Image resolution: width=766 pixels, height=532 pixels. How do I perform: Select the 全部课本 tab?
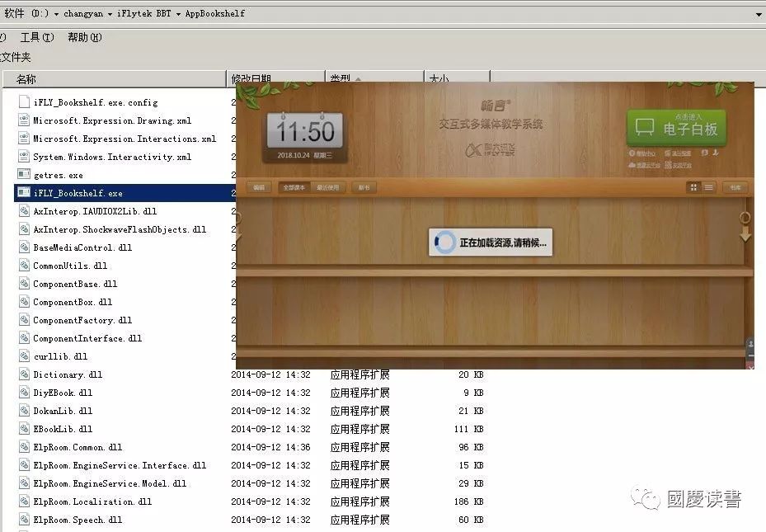[294, 187]
